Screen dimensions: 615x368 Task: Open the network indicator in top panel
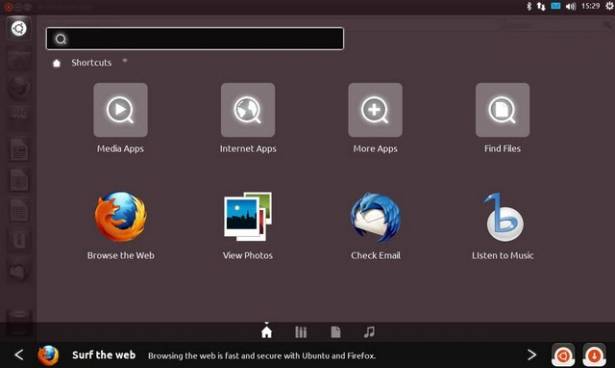coord(541,6)
